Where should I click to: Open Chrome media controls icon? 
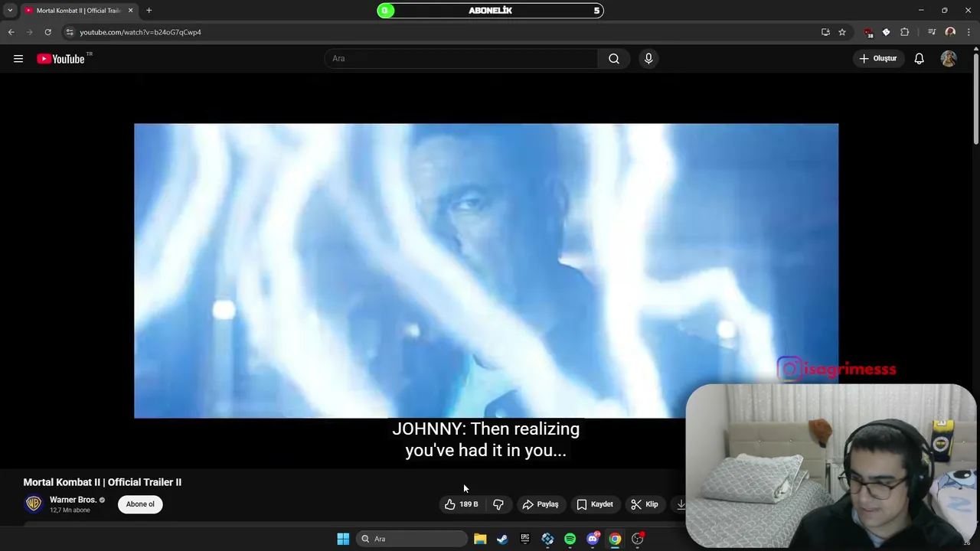(932, 32)
